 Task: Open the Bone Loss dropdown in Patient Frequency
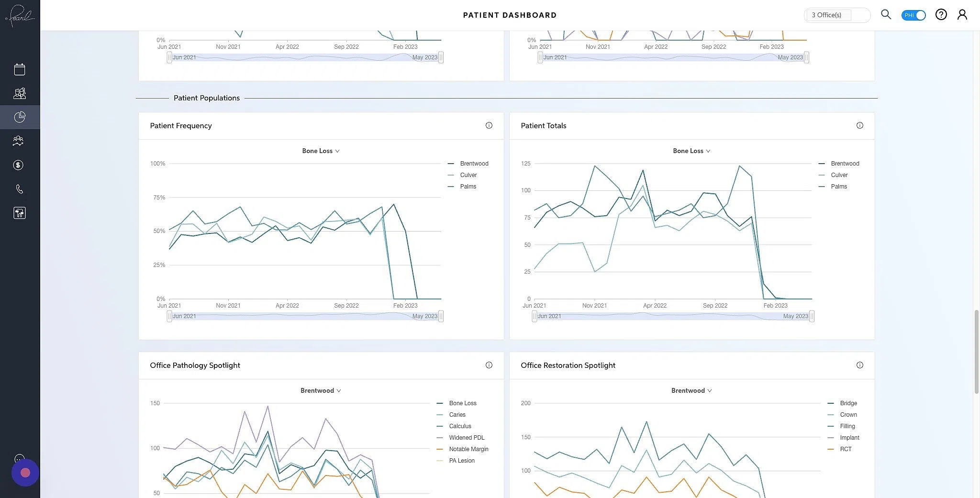click(x=321, y=151)
